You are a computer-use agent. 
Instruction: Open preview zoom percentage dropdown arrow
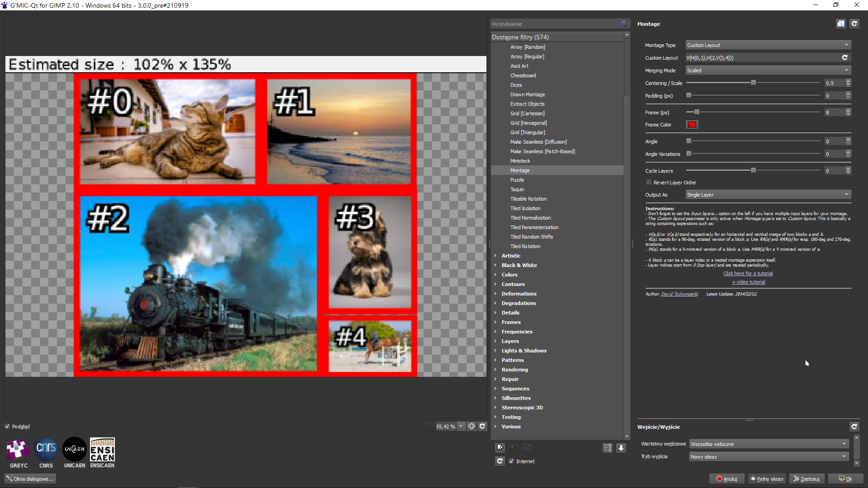(x=461, y=426)
